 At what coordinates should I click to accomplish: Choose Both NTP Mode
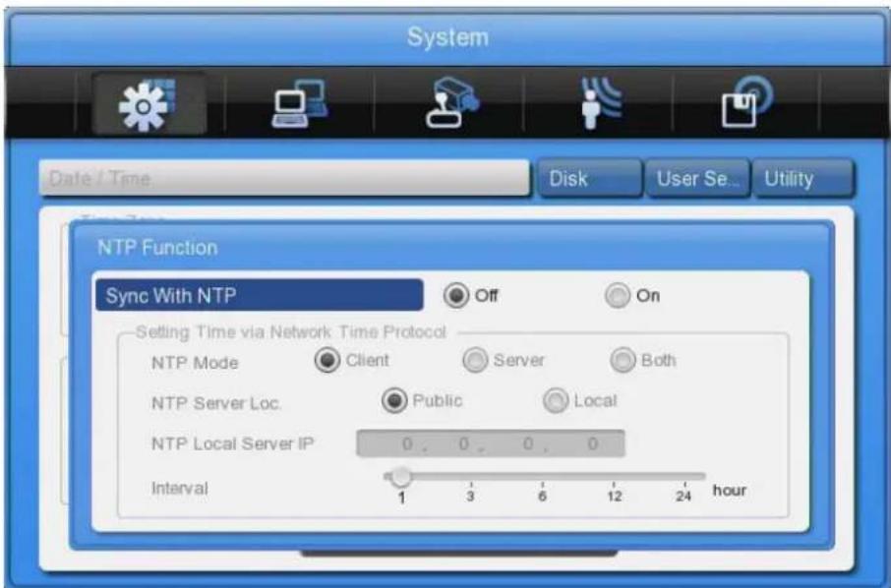point(623,360)
